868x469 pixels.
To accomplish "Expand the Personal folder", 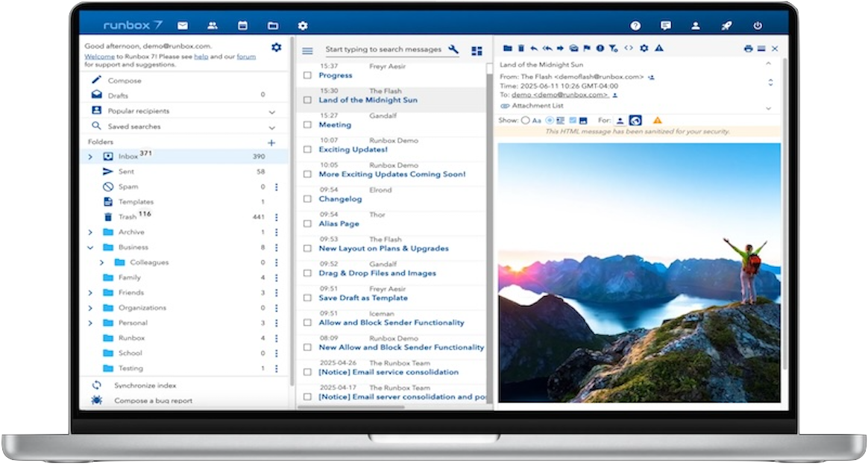I will tap(90, 323).
